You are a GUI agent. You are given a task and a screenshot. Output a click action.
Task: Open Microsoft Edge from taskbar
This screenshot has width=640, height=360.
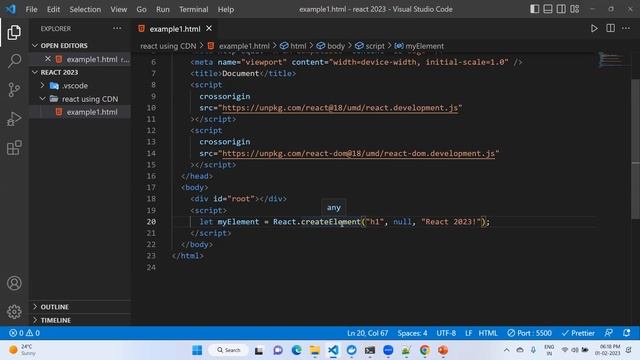pos(297,350)
